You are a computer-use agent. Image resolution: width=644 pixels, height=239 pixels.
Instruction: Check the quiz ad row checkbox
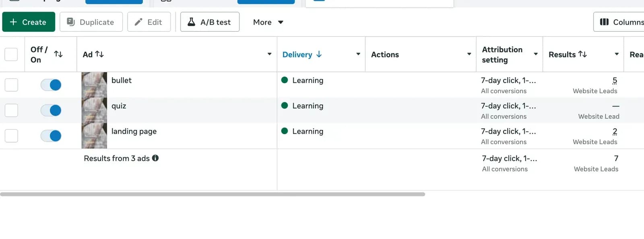[11, 110]
